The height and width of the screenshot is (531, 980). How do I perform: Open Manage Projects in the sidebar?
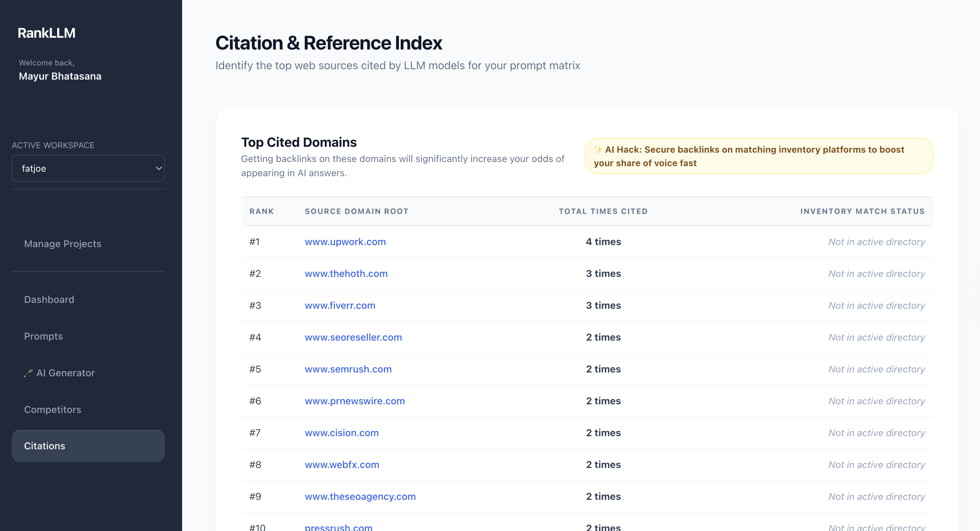[x=62, y=243]
